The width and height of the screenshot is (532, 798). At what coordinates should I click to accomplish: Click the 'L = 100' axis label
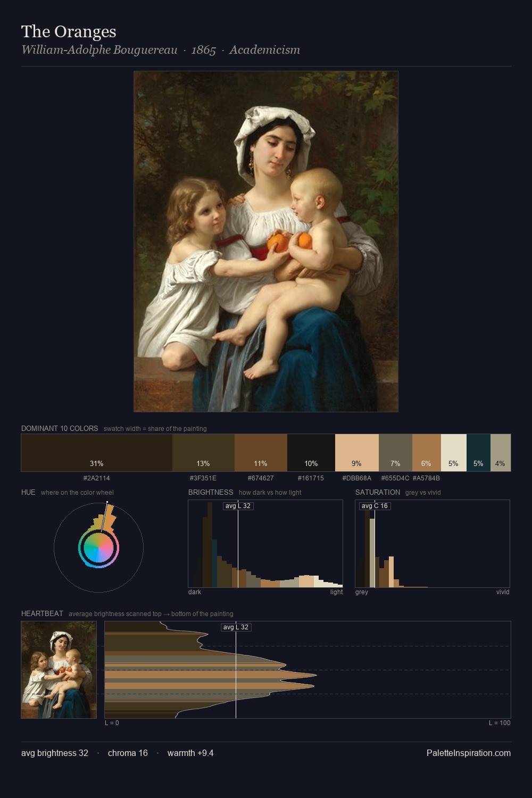click(x=500, y=723)
